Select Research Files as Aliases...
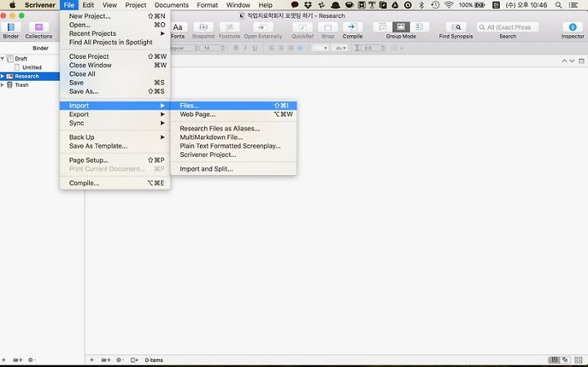 coord(234,128)
